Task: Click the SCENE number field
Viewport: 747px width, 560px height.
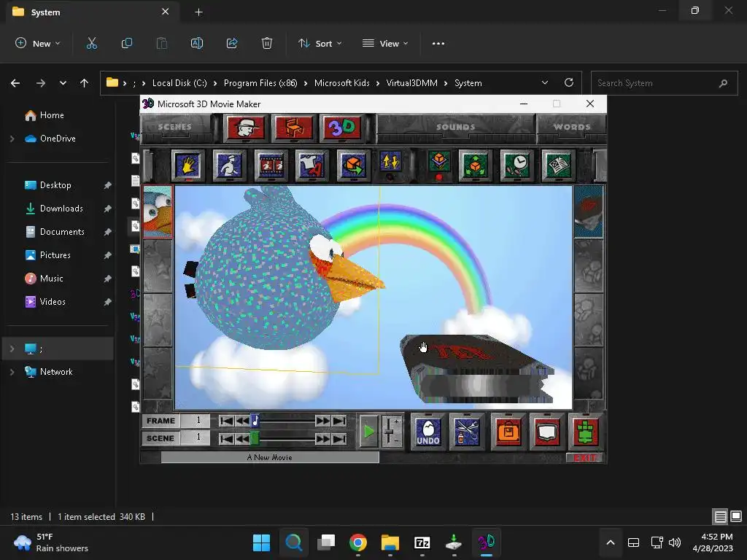Action: pyautogui.click(x=196, y=438)
